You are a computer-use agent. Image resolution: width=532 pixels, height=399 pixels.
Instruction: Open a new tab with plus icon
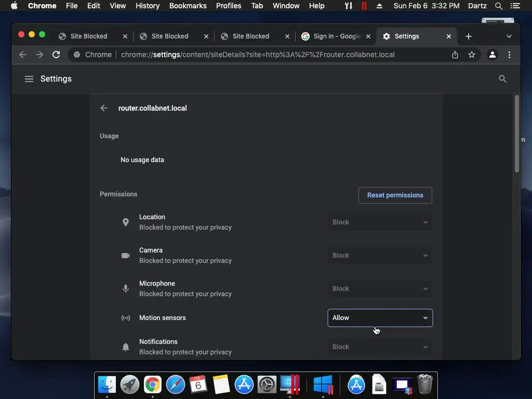(x=469, y=36)
